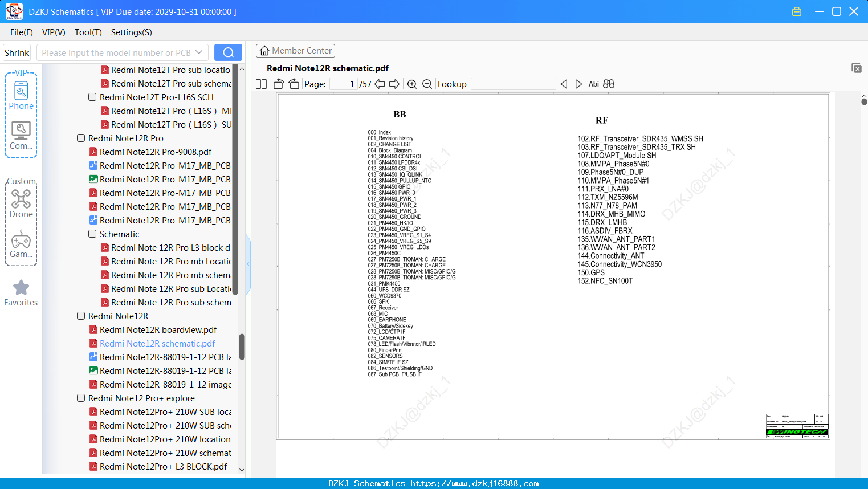
Task: Rotate the page clockwise
Action: pos(294,84)
